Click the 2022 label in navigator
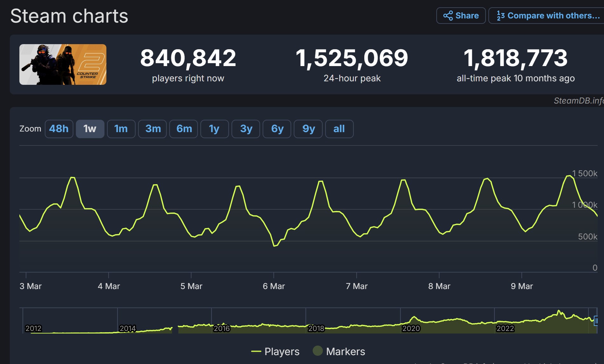This screenshot has height=364, width=604. click(505, 328)
